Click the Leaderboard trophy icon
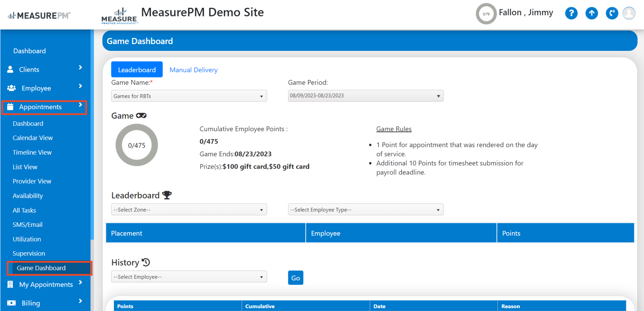 (167, 195)
